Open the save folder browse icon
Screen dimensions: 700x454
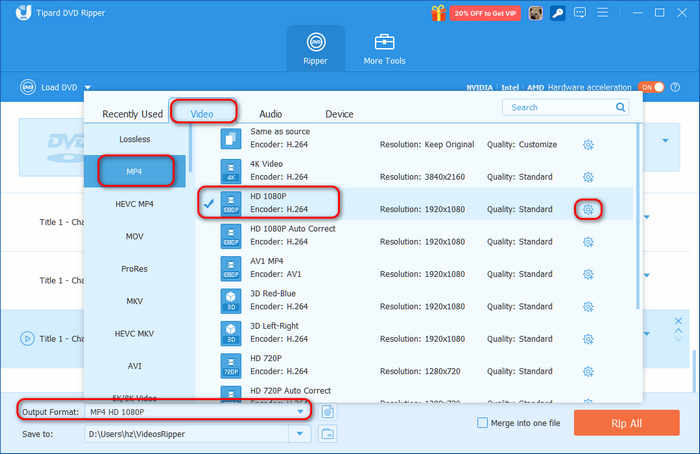[x=328, y=433]
